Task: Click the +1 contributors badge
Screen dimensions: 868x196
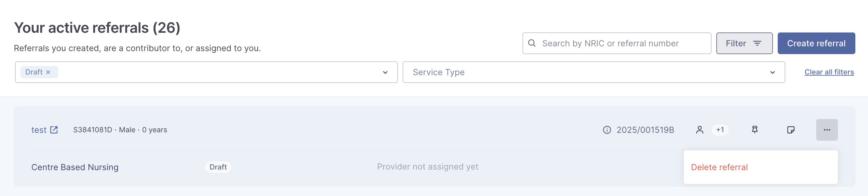Action: point(720,130)
